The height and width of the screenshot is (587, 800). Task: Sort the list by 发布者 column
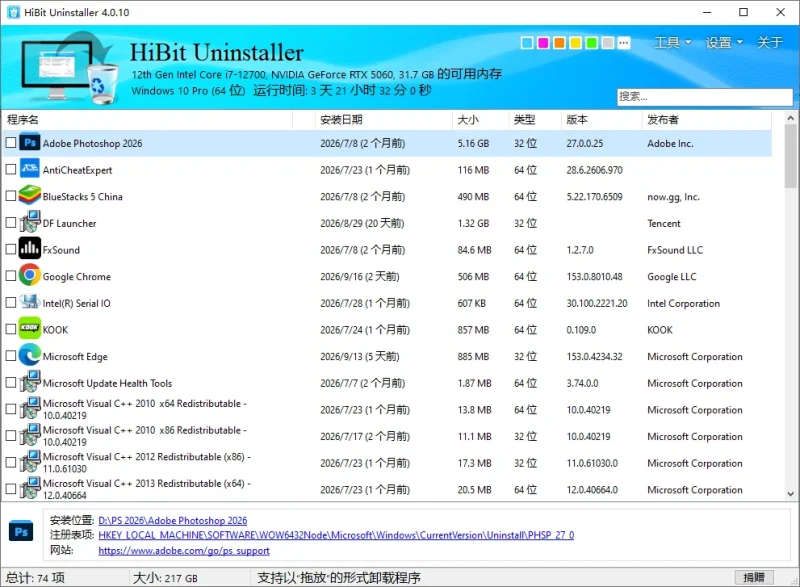tap(706, 120)
